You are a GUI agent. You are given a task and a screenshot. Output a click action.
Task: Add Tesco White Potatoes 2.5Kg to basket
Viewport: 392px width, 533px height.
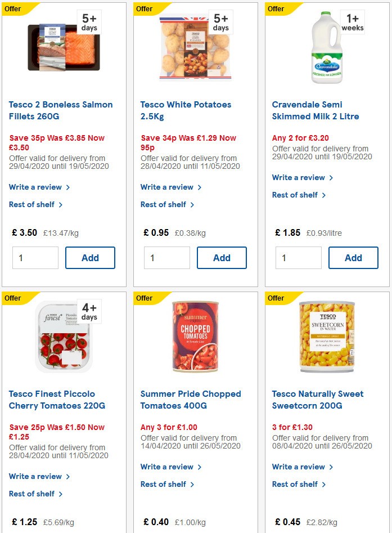(x=222, y=258)
